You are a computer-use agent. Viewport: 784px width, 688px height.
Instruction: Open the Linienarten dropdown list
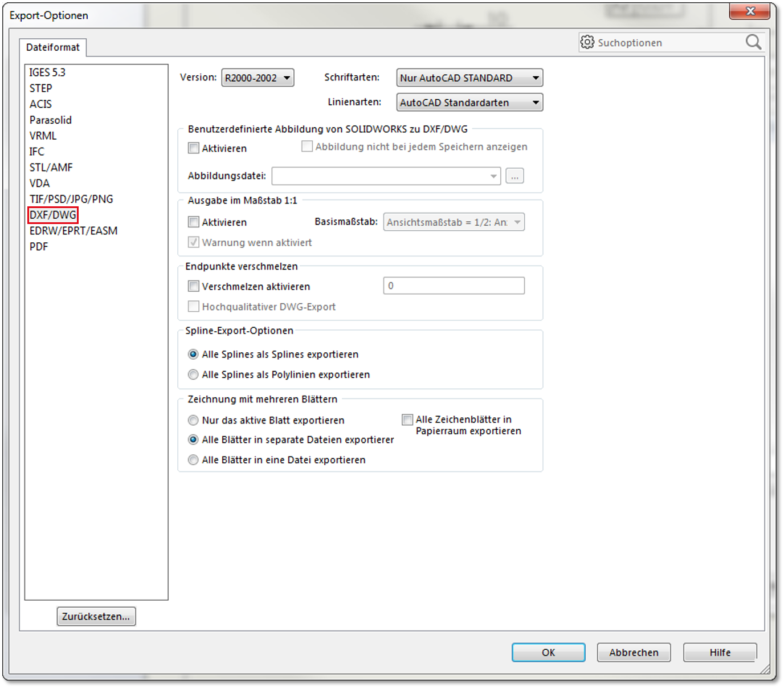pyautogui.click(x=469, y=103)
